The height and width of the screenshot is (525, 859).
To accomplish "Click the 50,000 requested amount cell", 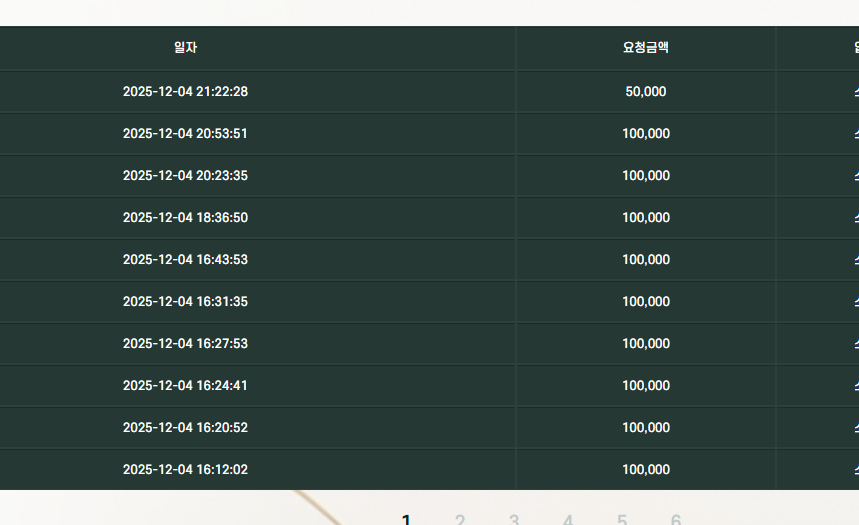I will coord(645,92).
